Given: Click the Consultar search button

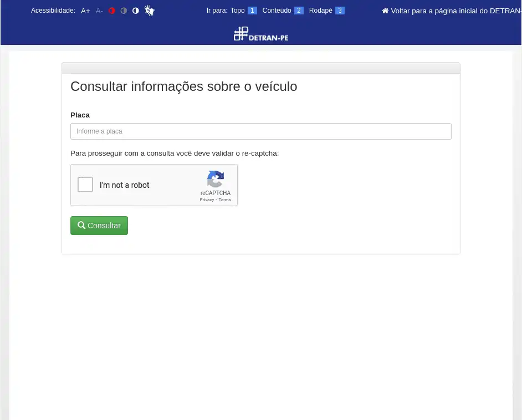Looking at the screenshot, I should pos(99,226).
